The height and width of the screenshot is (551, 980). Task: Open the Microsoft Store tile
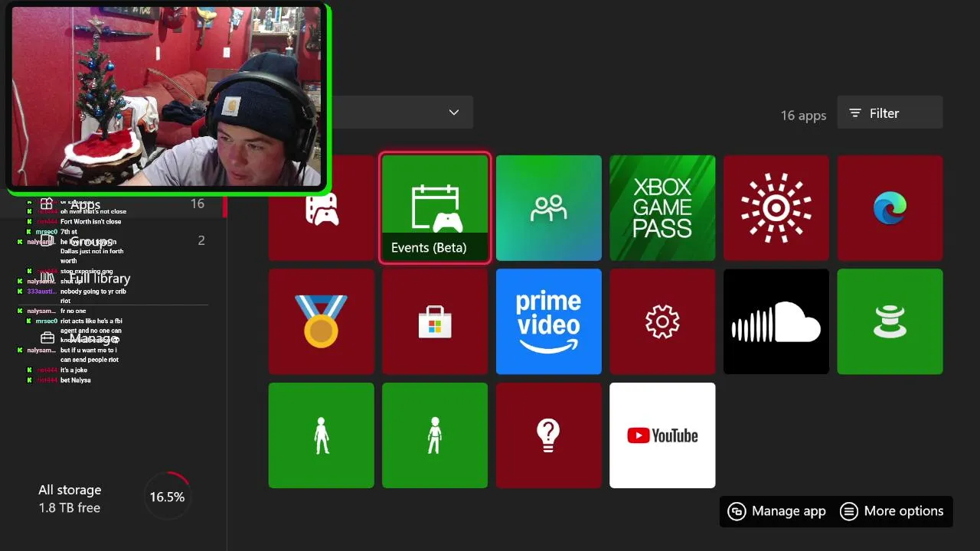click(x=435, y=321)
